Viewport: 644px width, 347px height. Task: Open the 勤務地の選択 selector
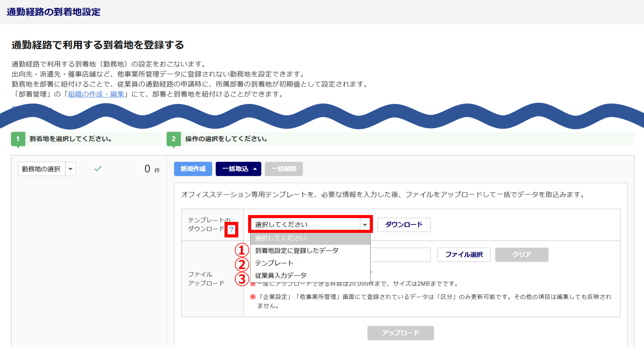pos(42,169)
